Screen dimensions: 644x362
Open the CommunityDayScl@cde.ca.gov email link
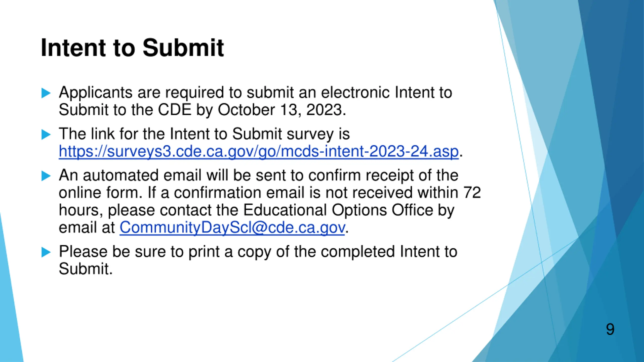pos(232,228)
